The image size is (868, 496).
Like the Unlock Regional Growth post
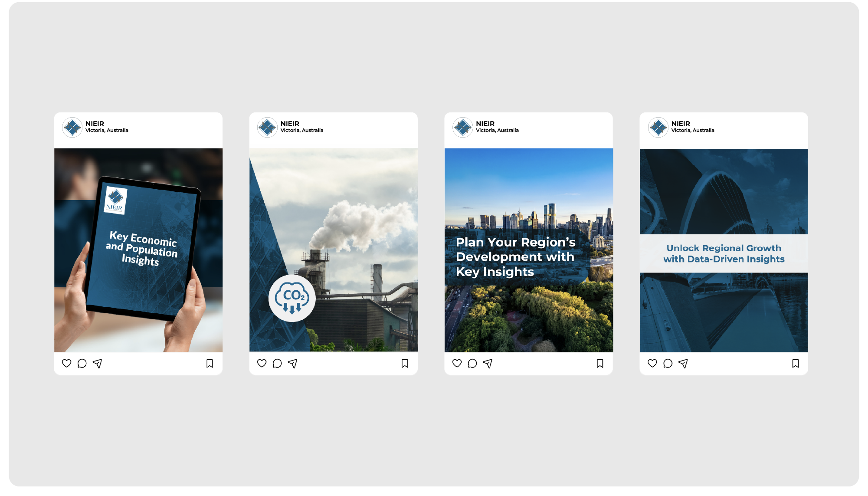coord(652,363)
